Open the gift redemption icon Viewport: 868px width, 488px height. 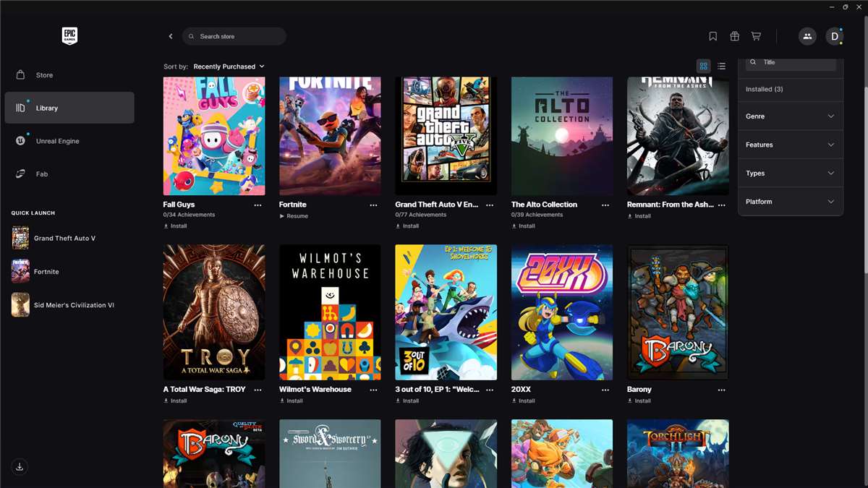click(734, 36)
